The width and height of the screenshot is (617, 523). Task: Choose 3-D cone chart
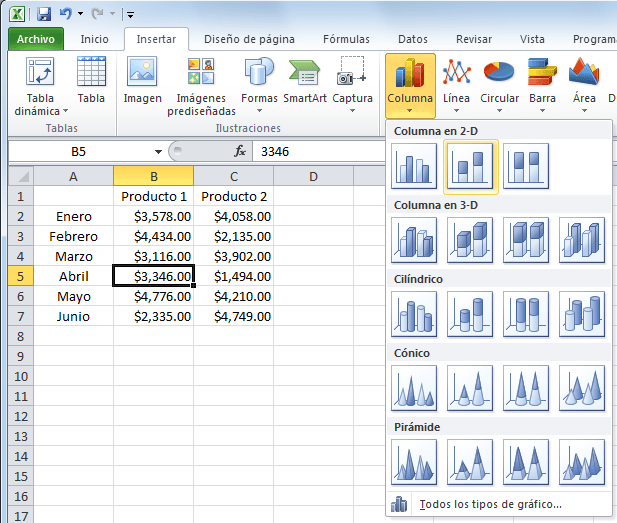tap(582, 388)
